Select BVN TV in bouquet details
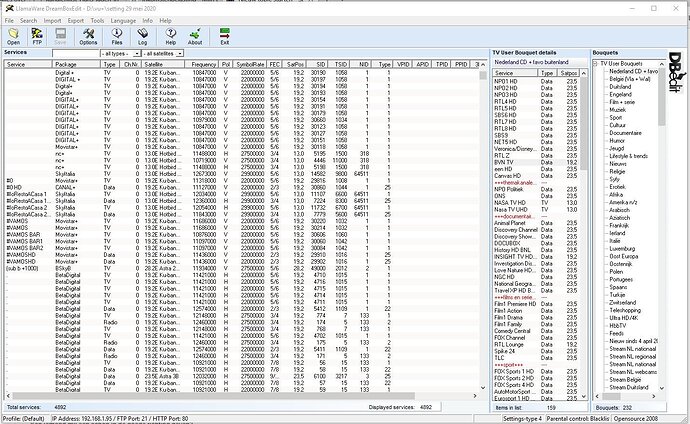This screenshot has height=424, width=690. [503, 162]
